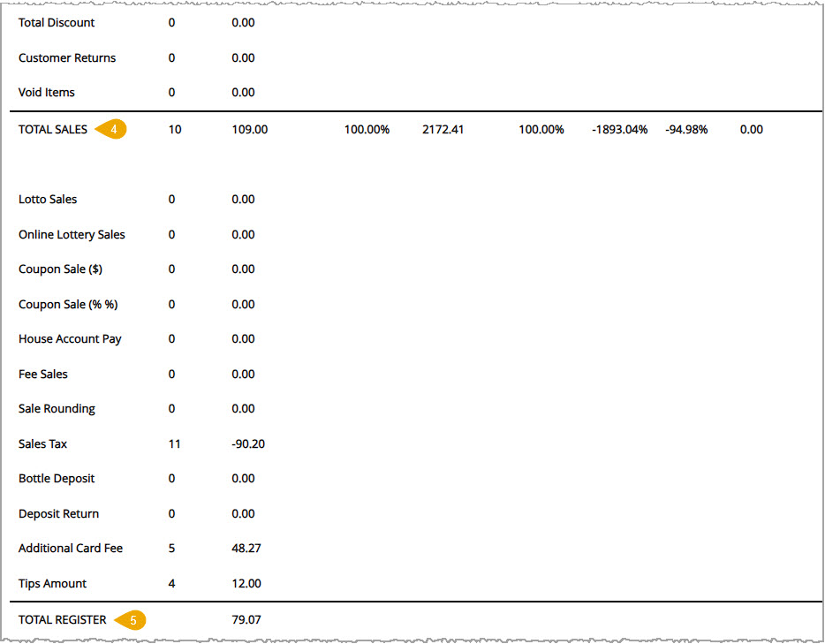Image resolution: width=825 pixels, height=644 pixels.
Task: Click the Total Discount row label
Action: click(56, 23)
